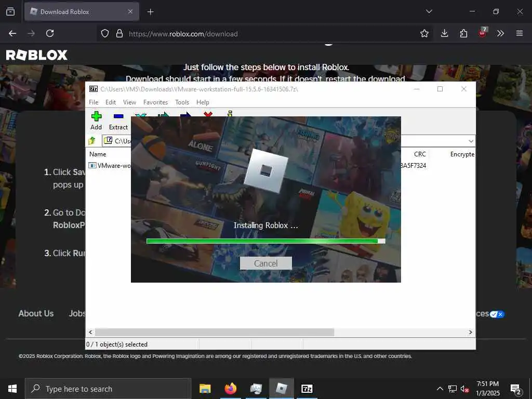Close the Download Roblox tab
532x399 pixels.
[130, 11]
